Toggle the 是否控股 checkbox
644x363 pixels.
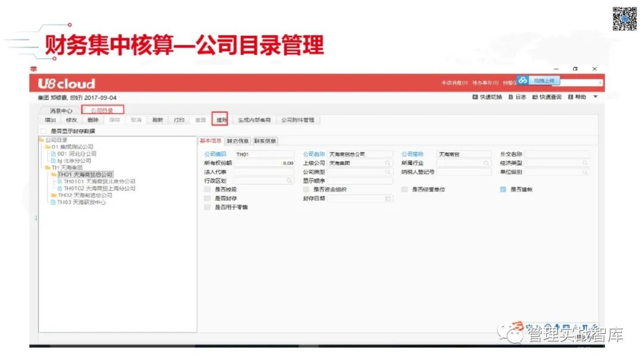[x=207, y=189]
